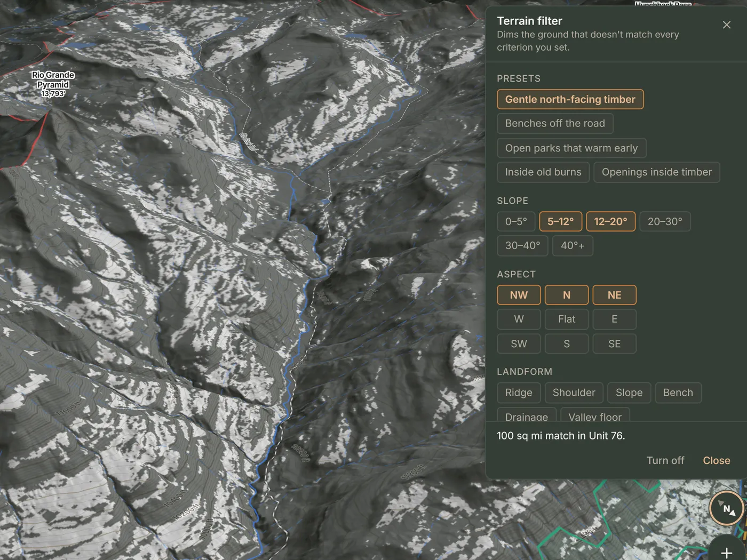The height and width of the screenshot is (560, 747).
Task: Choose Benches off the road preset
Action: (555, 123)
